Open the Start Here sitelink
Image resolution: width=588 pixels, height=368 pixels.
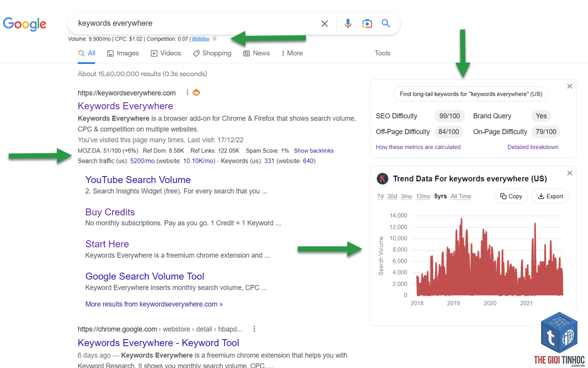pyautogui.click(x=107, y=244)
